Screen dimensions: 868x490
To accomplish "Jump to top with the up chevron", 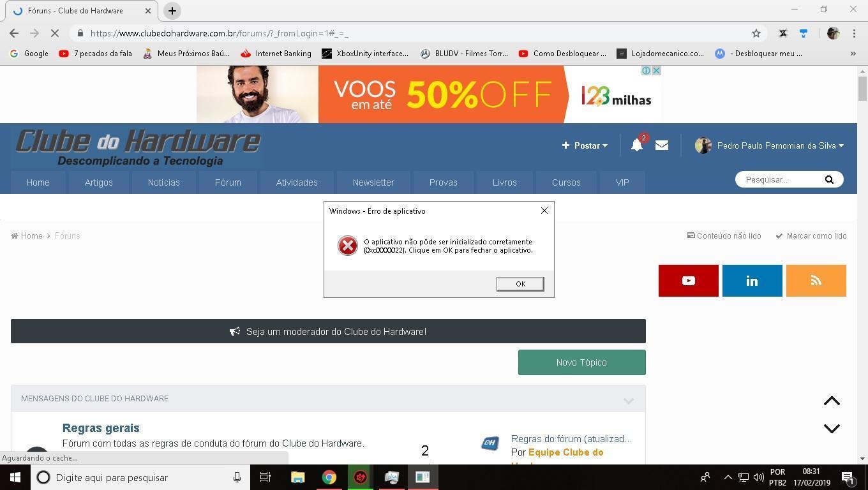I will [x=832, y=401].
